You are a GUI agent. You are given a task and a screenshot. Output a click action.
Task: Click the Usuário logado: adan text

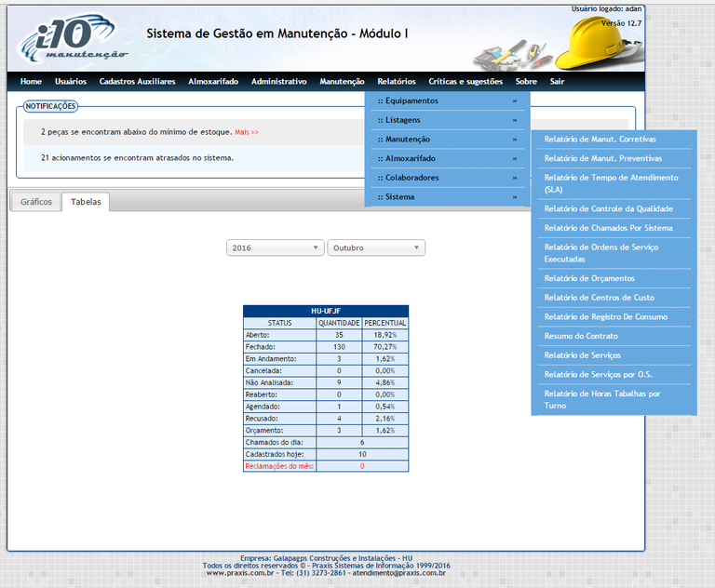tap(606, 8)
